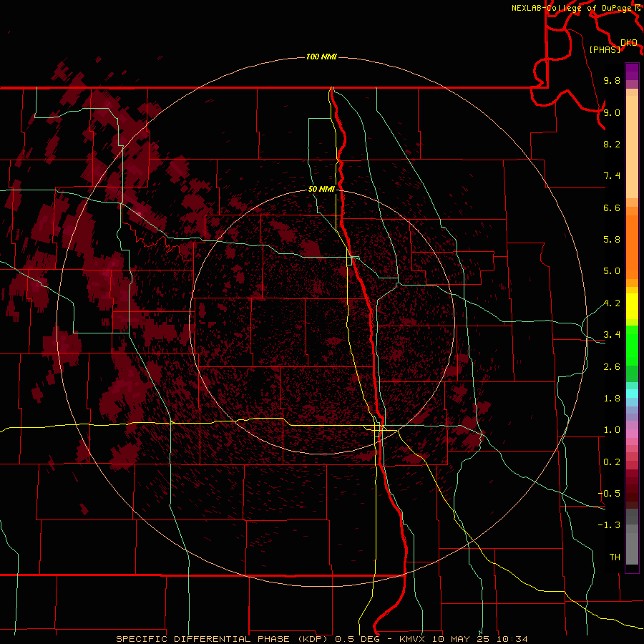Click the 1.8 scale value
The image size is (644, 644).
(612, 399)
